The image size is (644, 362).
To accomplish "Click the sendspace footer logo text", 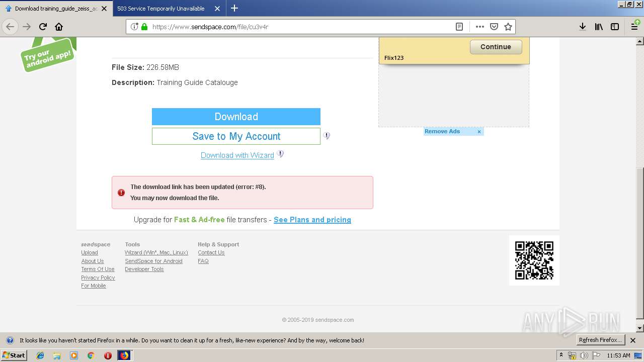I will (96, 244).
